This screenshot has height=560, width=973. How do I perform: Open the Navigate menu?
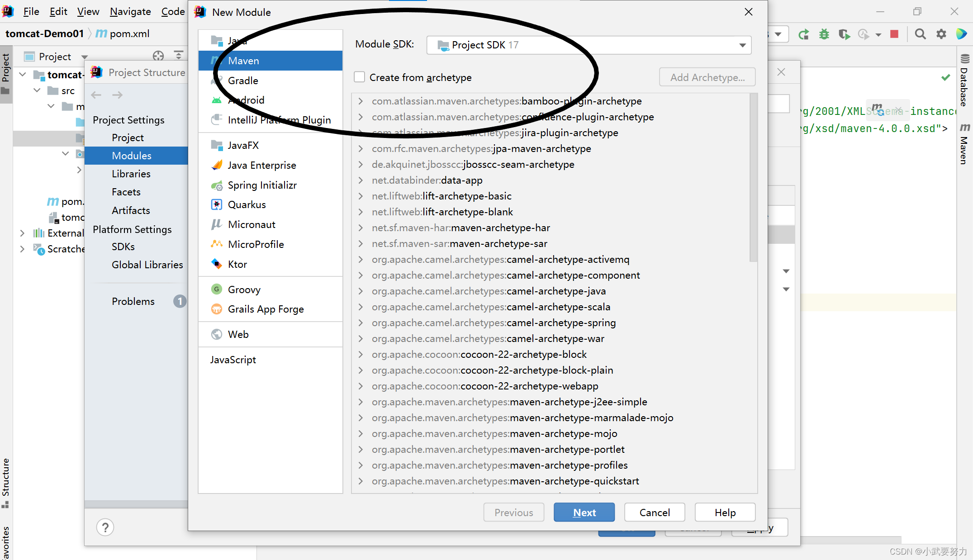coord(130,12)
